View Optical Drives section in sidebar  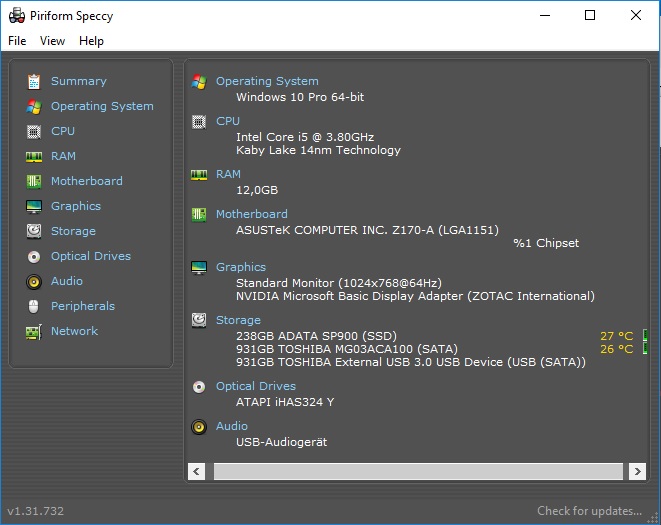91,256
